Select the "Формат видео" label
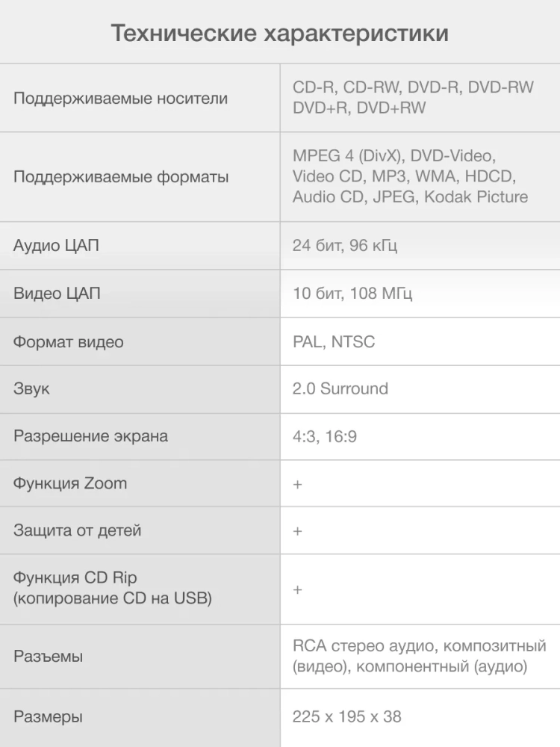The image size is (560, 747). pos(69,342)
